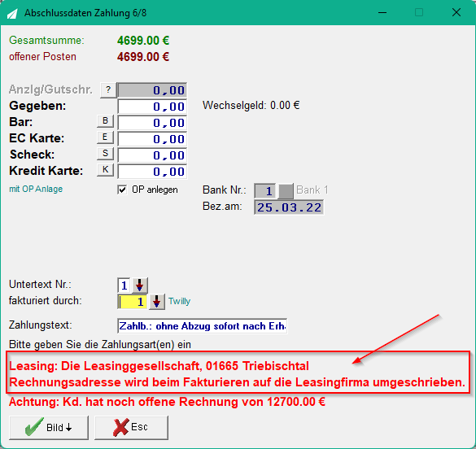The height and width of the screenshot is (449, 476).
Task: Click the Gegeben amount field
Action: coord(152,107)
